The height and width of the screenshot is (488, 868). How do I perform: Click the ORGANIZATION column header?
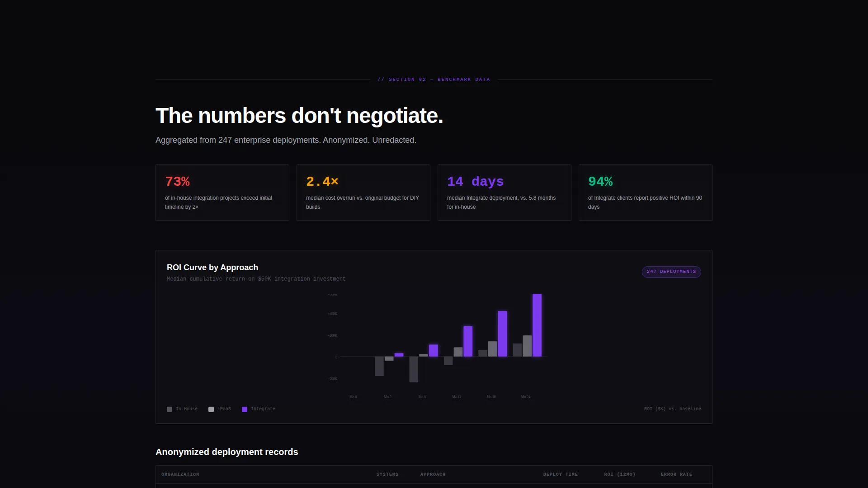180,474
